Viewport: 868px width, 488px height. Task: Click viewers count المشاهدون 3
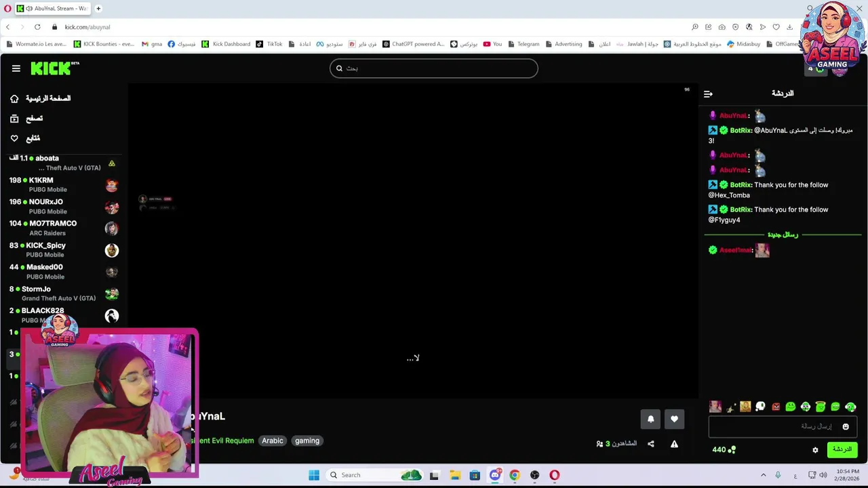click(x=616, y=444)
